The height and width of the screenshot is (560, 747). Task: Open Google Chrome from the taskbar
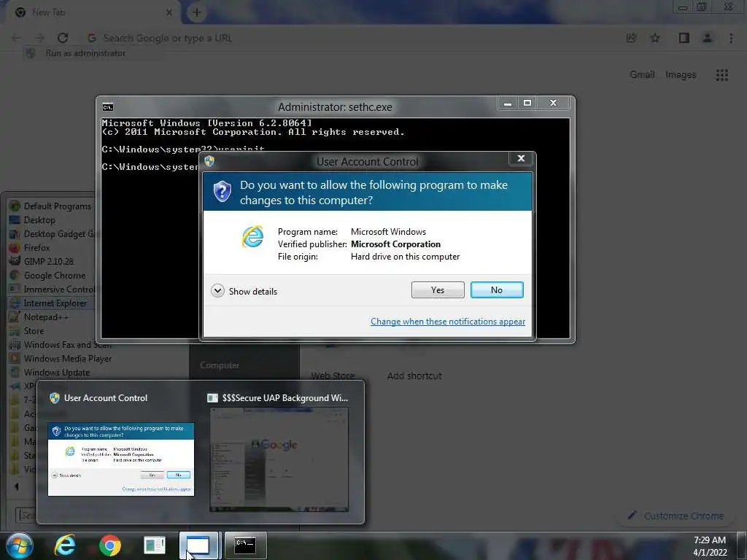tap(109, 545)
